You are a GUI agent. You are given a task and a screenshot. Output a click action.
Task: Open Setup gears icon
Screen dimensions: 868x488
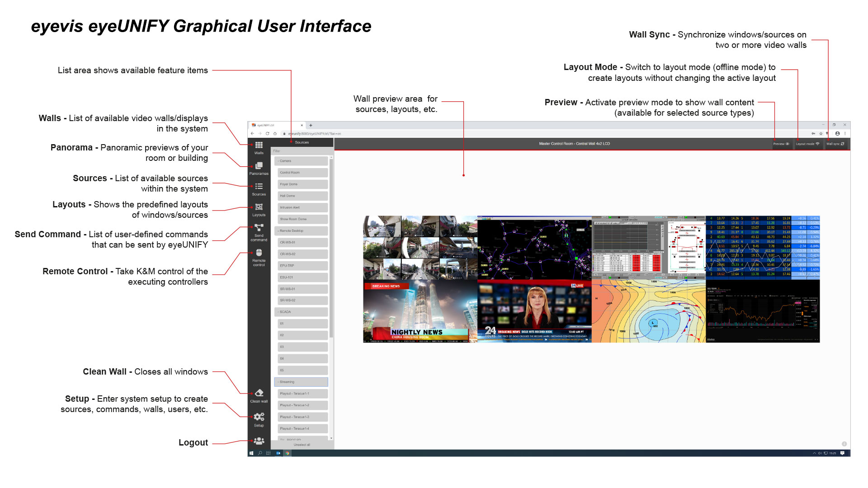[x=259, y=417]
